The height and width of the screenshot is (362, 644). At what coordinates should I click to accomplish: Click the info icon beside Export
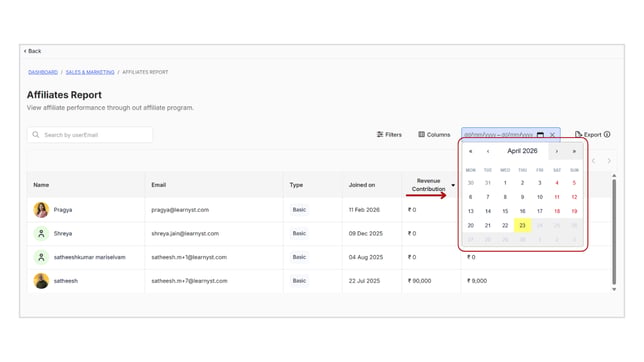point(607,134)
